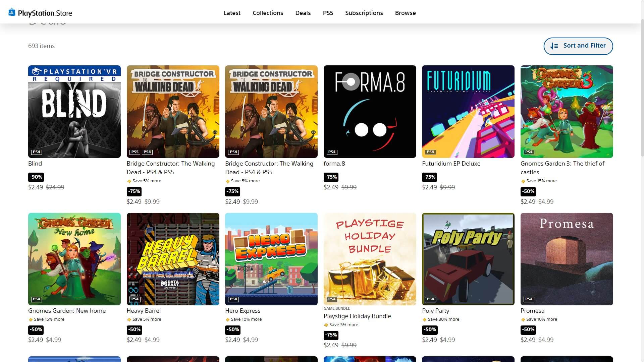Click the PlayStation Store shopping bag logo

[12, 12]
